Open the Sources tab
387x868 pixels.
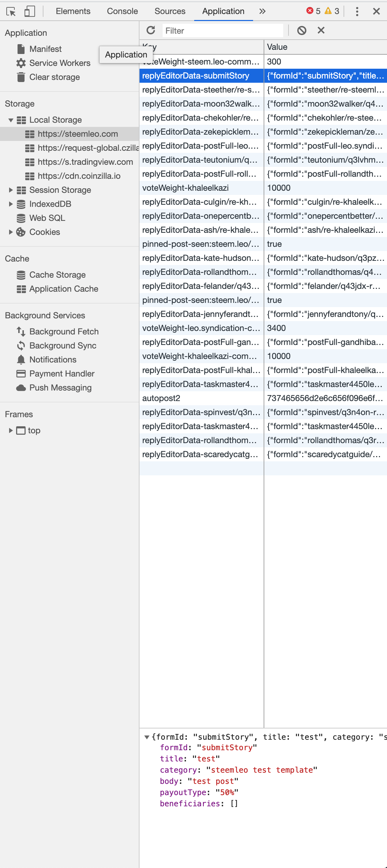pyautogui.click(x=170, y=11)
